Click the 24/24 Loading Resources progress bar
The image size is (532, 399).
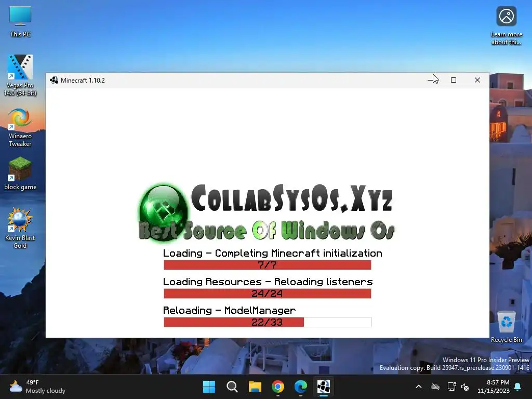[x=268, y=294]
